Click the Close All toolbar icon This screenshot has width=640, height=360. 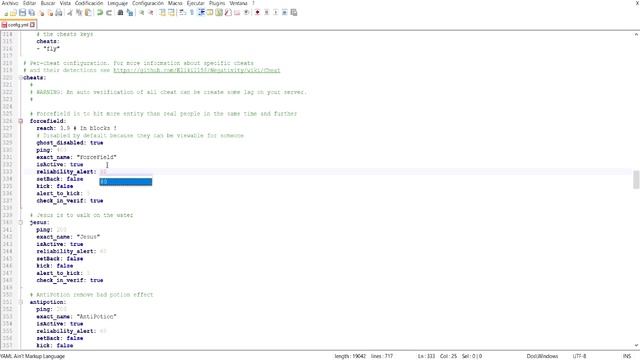(x=50, y=13)
